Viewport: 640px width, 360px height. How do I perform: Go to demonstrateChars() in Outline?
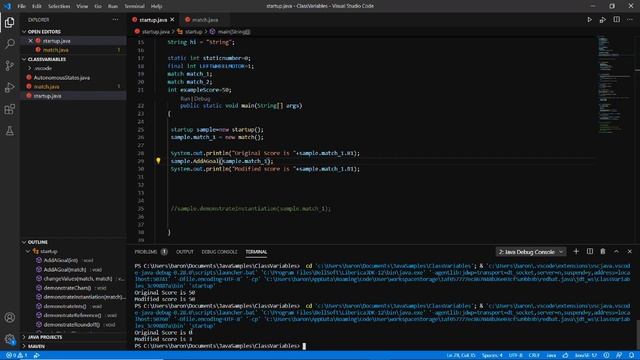(x=67, y=288)
